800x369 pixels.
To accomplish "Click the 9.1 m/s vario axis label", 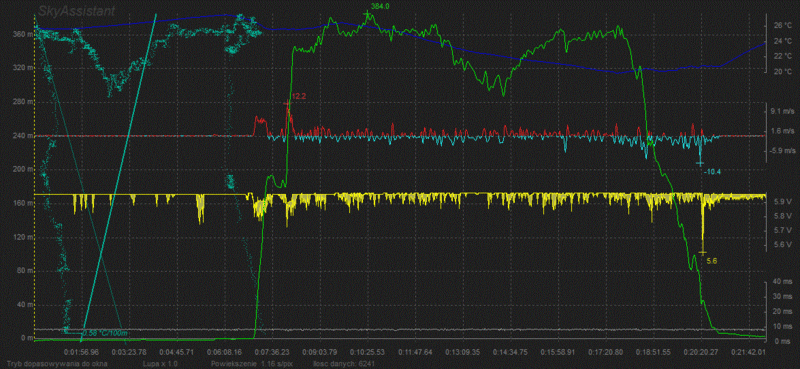I will point(782,111).
